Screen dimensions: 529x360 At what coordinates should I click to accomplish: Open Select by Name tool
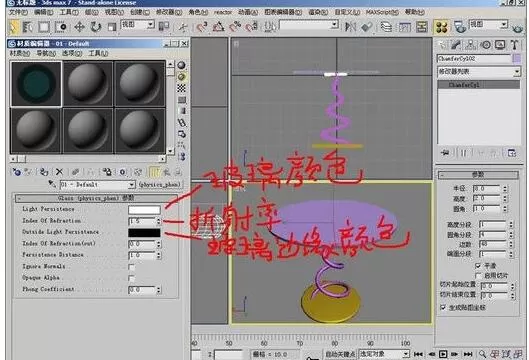tap(28, 27)
